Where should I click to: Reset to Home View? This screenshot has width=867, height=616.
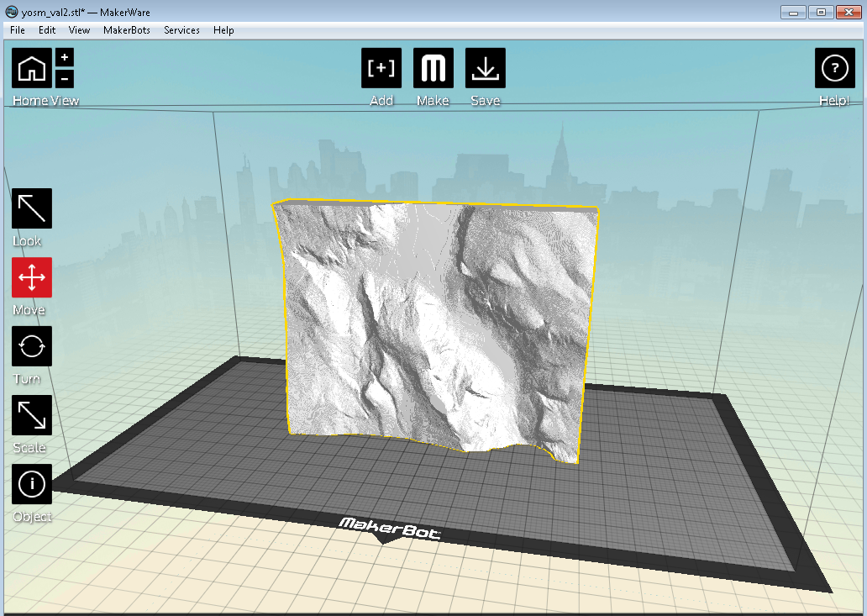click(x=31, y=68)
